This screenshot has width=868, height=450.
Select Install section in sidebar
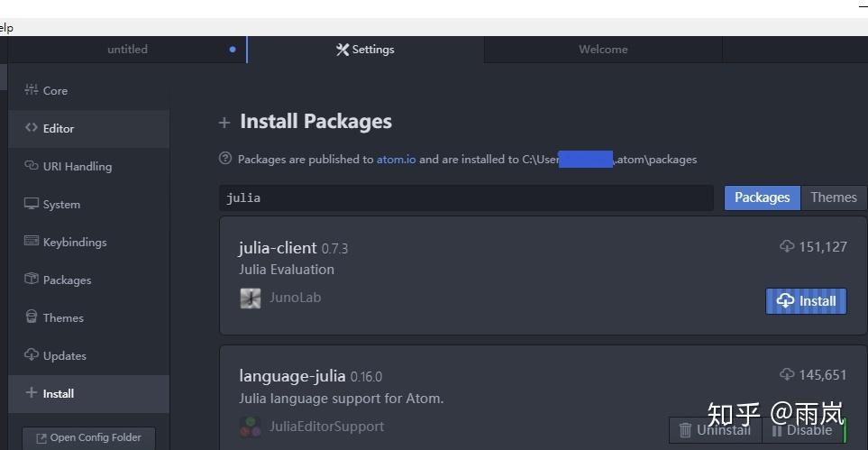point(58,393)
